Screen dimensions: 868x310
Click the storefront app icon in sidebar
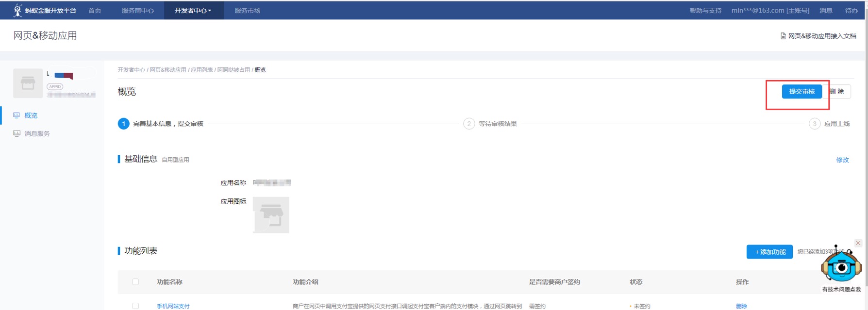point(28,83)
